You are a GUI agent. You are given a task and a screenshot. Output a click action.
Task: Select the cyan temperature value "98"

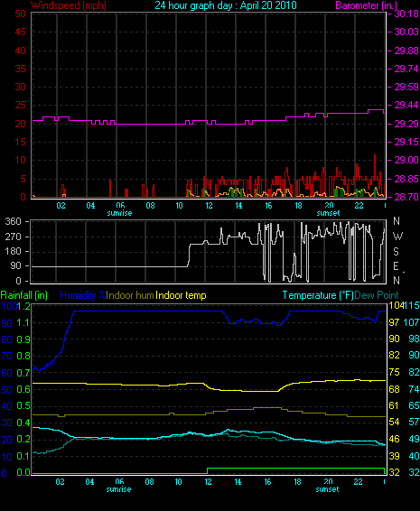click(414, 339)
